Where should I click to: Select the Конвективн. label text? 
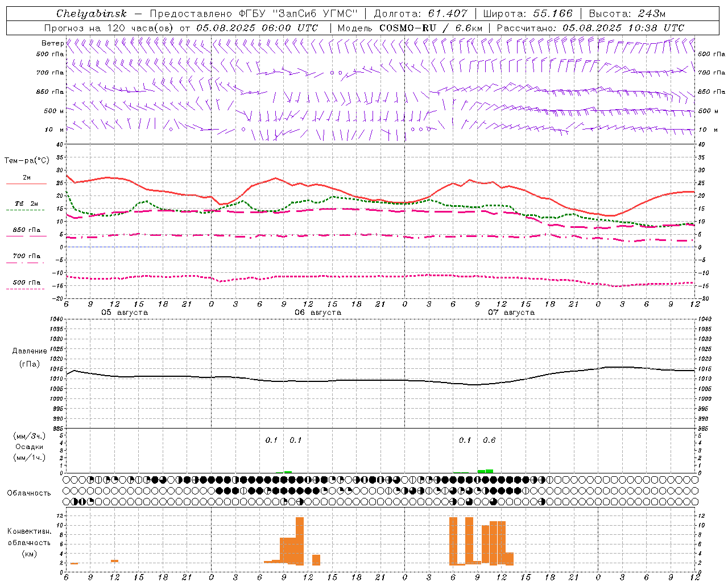click(30, 531)
